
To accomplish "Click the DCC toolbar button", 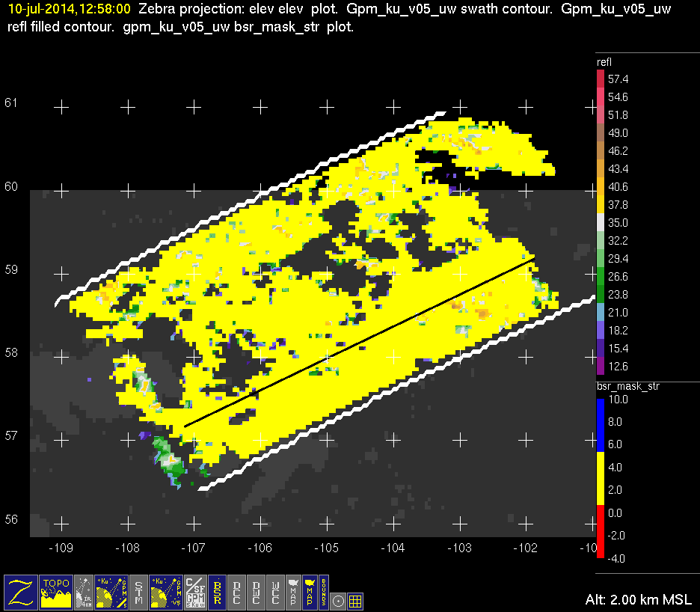I will 238,591.
